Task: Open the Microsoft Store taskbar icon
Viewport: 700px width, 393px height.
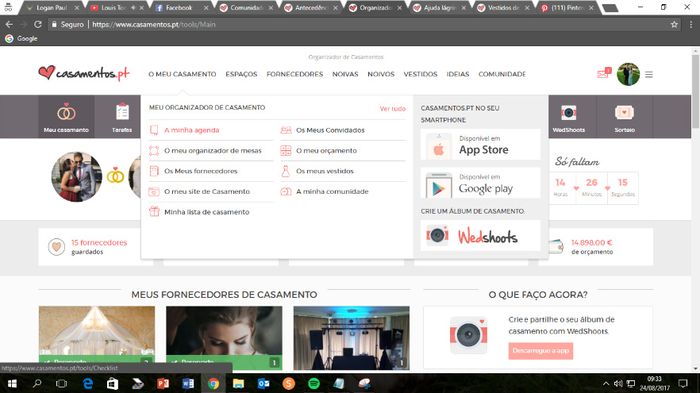Action: pyautogui.click(x=112, y=384)
